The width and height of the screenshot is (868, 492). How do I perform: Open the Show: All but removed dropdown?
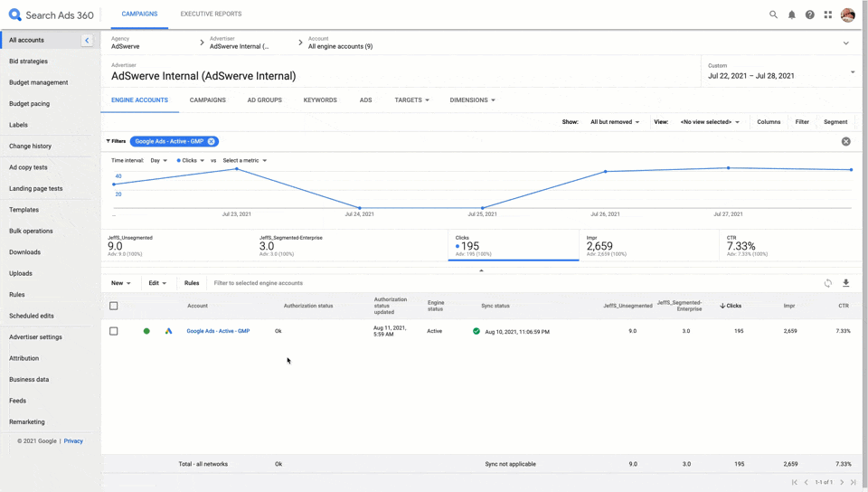(615, 122)
